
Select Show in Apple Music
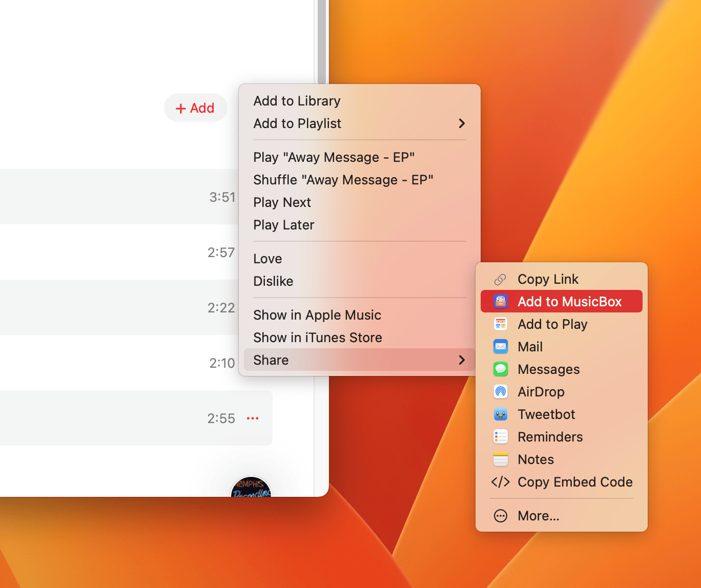[x=317, y=315]
